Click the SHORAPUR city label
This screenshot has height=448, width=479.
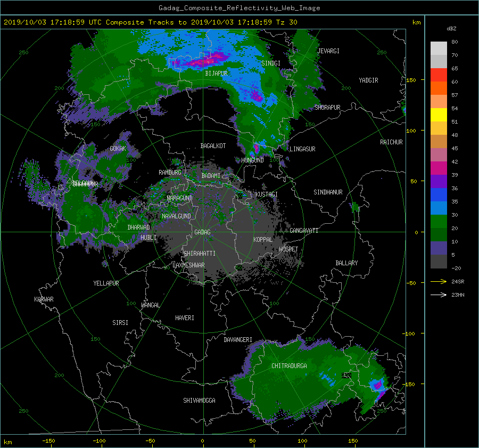327,107
